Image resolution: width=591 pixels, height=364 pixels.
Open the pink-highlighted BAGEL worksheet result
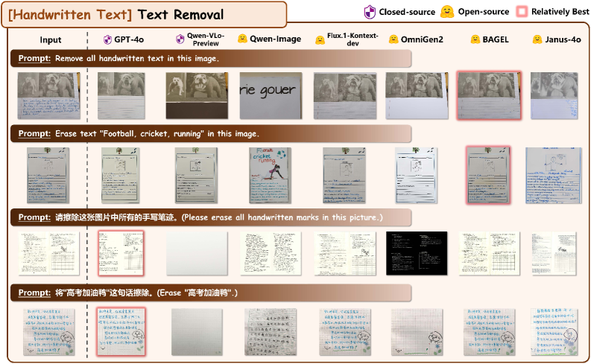tap(488, 176)
